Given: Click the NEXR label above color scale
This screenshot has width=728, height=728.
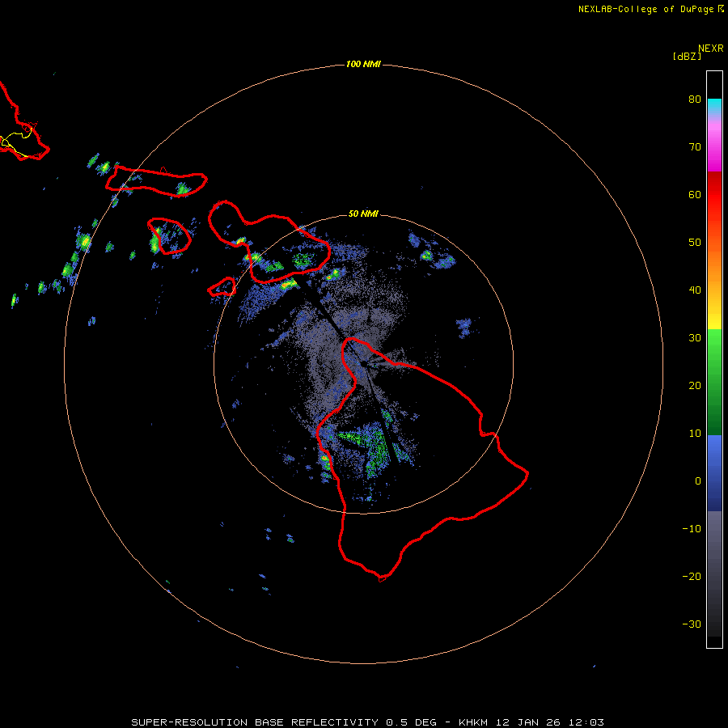Looking at the screenshot, I should point(711,49).
